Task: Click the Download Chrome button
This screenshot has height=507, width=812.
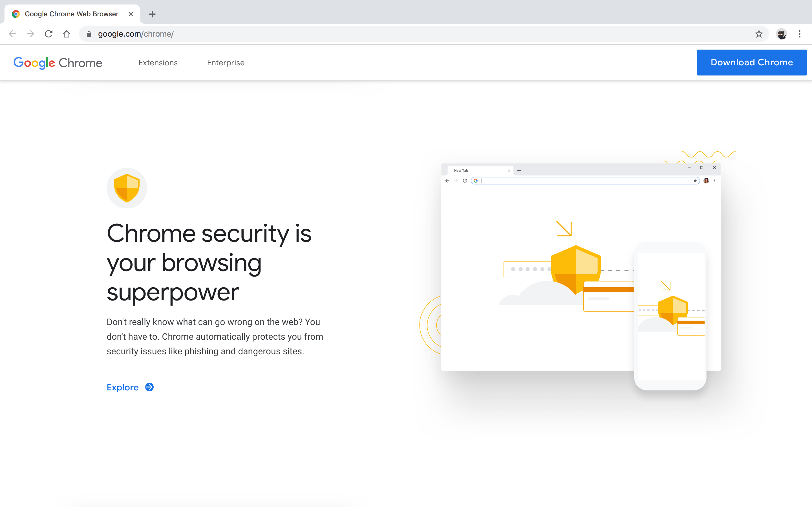Action: [752, 62]
